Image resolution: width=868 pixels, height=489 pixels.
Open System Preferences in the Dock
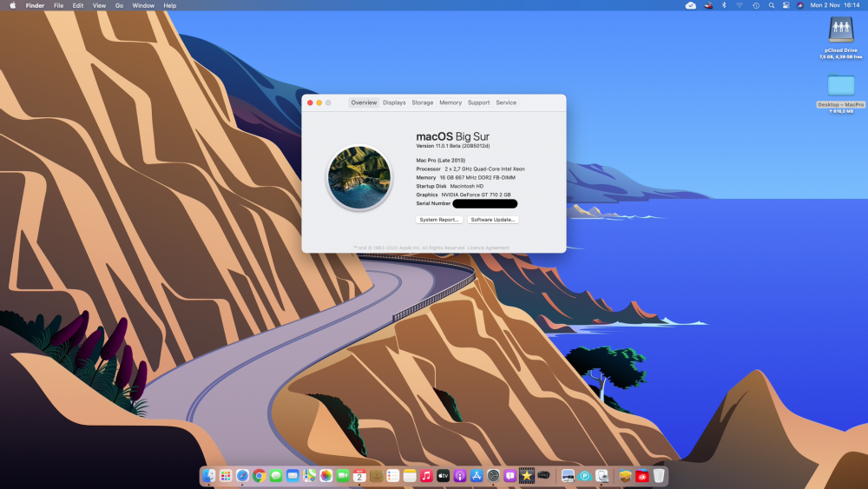493,475
